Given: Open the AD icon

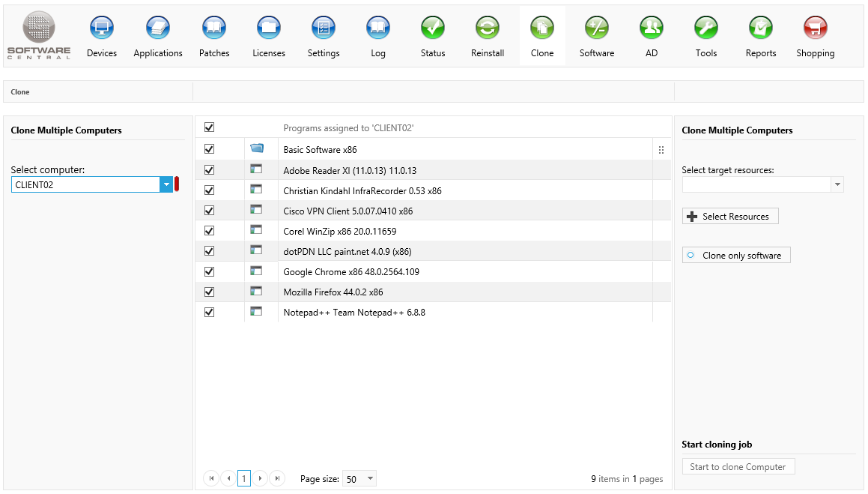Looking at the screenshot, I should point(652,28).
